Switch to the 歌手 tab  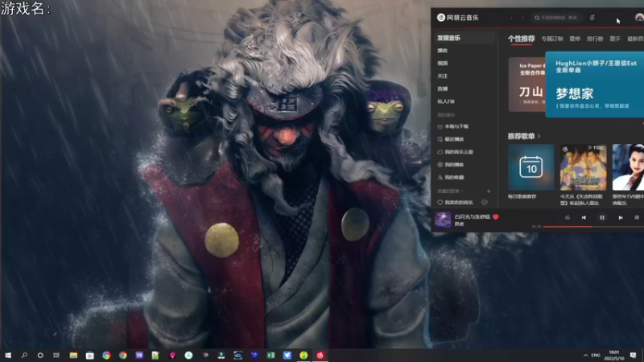[615, 39]
